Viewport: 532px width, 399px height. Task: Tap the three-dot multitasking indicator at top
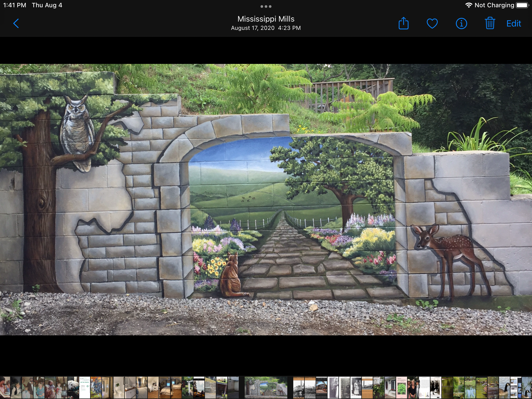tap(266, 6)
